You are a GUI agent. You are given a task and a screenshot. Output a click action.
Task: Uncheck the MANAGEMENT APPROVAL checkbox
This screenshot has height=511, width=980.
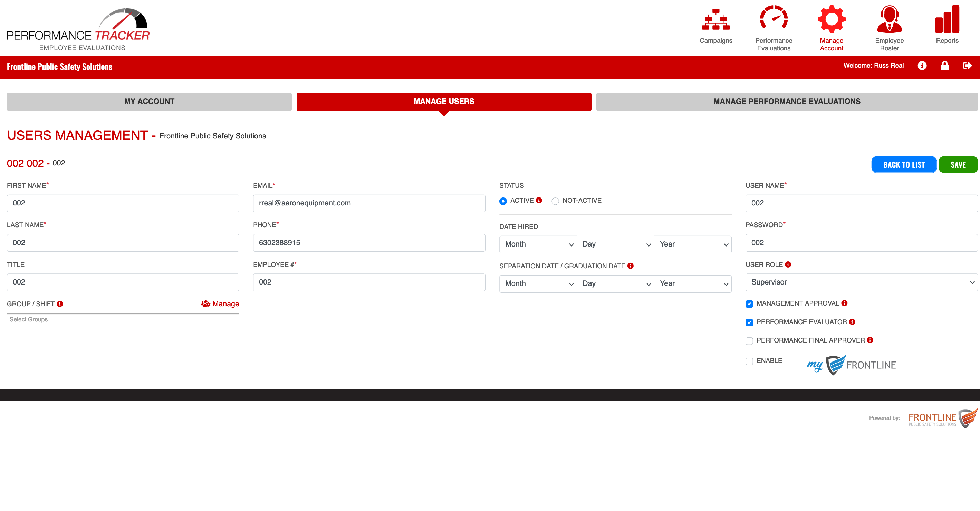[749, 303]
